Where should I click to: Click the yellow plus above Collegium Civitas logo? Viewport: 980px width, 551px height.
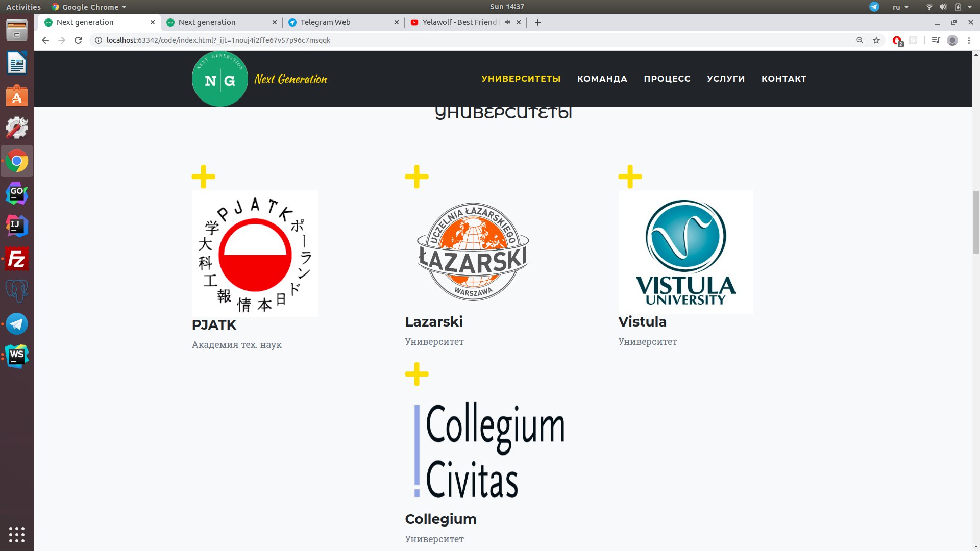416,374
